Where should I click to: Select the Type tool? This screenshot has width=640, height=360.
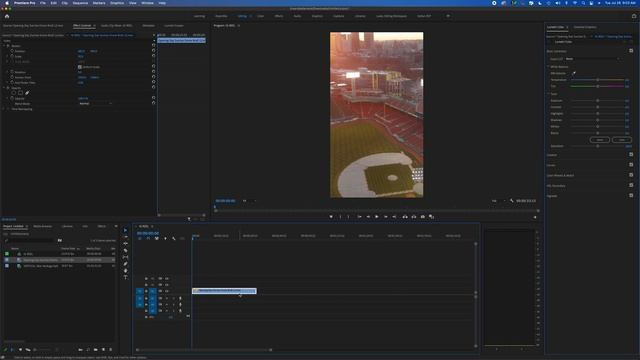(x=125, y=278)
